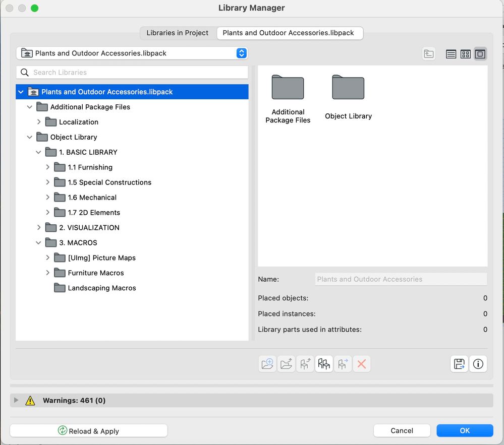Screen dimensions: 504x445
Task: Go up one folder level icon
Action: (x=428, y=54)
